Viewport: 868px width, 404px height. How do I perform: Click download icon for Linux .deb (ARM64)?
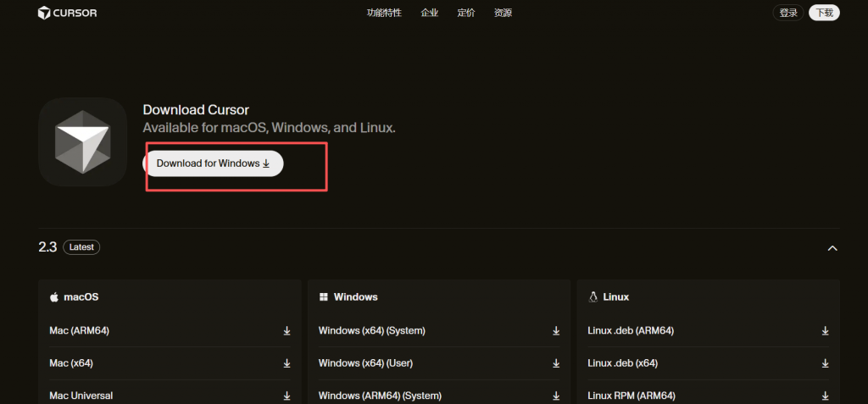pos(826,331)
